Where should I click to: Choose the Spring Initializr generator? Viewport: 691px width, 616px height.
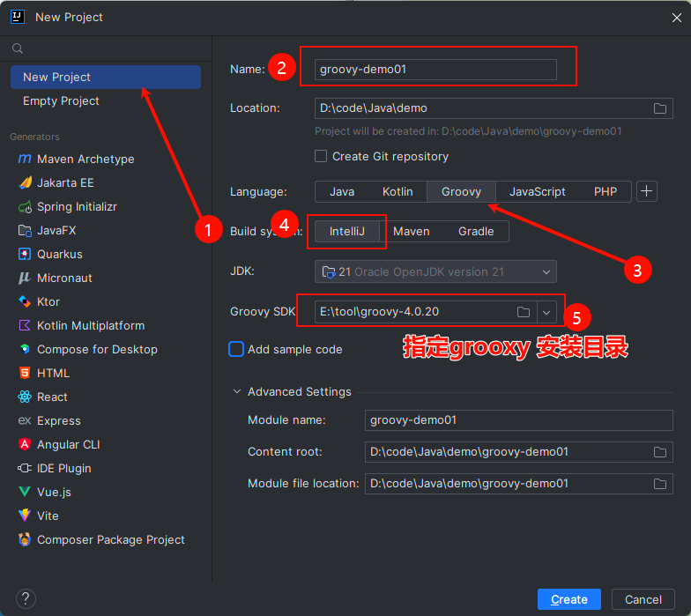(106, 206)
